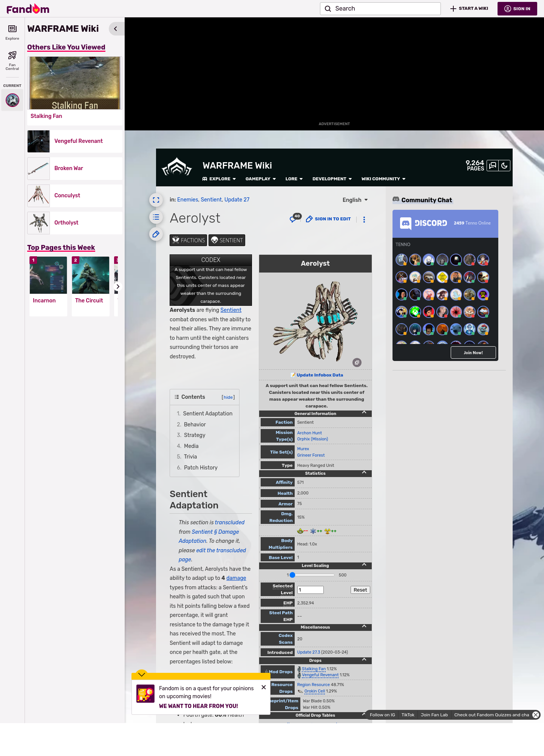The height and width of the screenshot is (756, 544).
Task: Toggle dark mode with the moon icon
Action: coord(504,166)
